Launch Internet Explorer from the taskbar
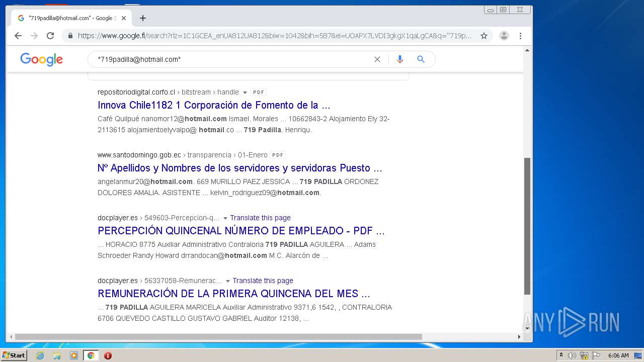 coord(40,355)
